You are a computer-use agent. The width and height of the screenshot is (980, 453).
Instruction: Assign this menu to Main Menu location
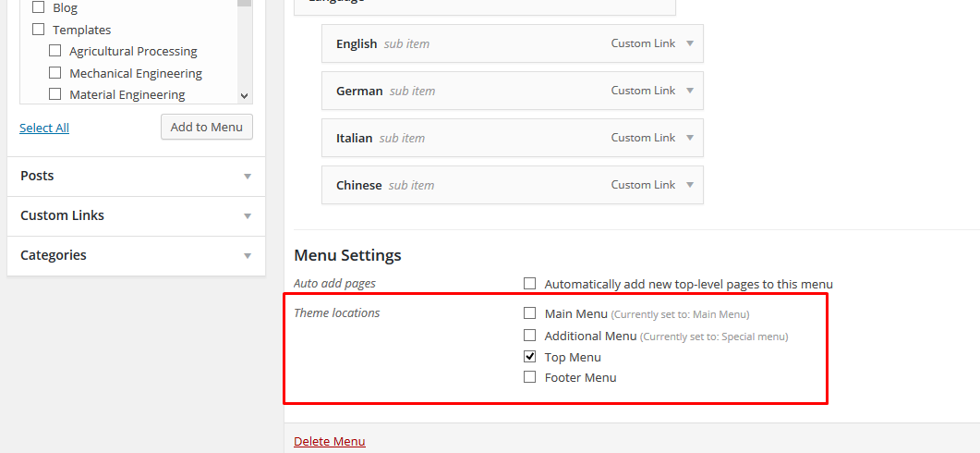pos(530,313)
